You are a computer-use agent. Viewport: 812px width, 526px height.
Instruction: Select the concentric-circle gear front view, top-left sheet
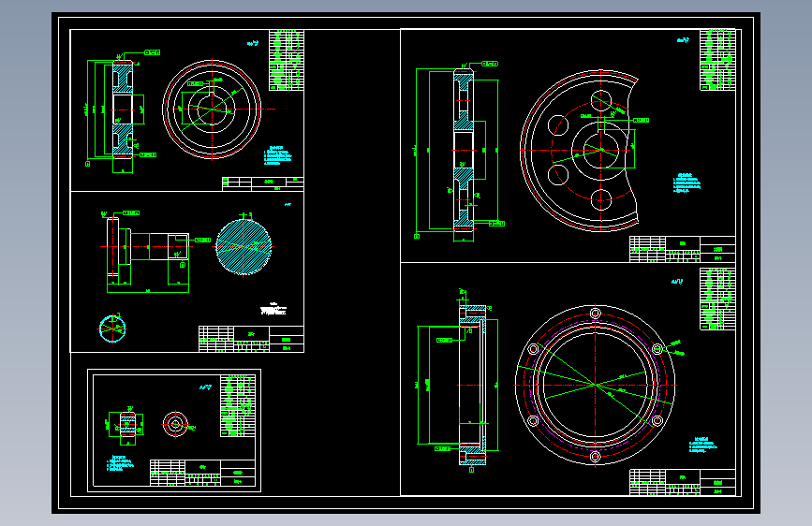tap(212, 110)
